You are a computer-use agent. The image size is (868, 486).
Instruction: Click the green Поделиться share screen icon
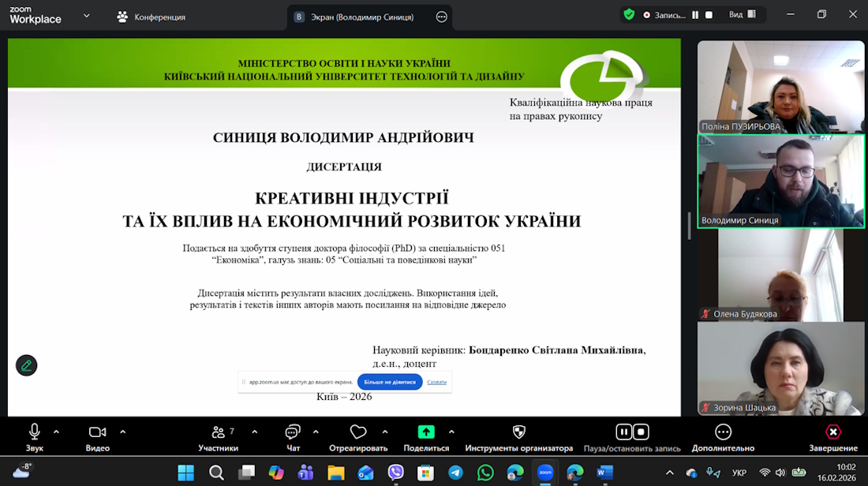click(x=426, y=432)
